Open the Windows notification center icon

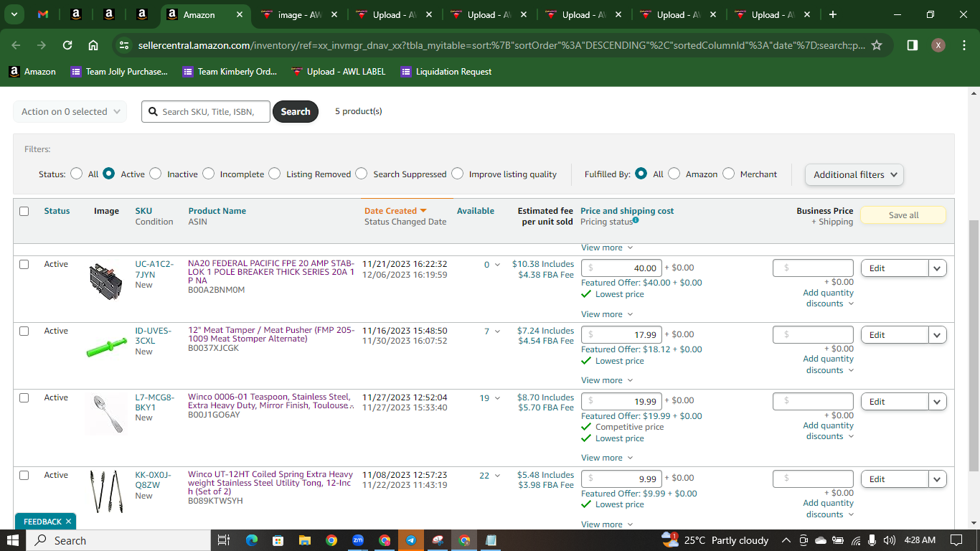(x=956, y=540)
